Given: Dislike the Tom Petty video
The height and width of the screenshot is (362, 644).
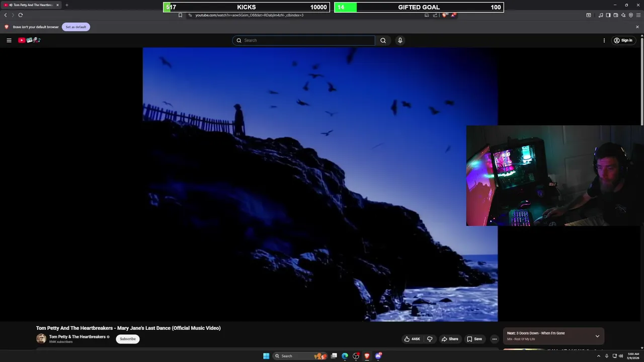Looking at the screenshot, I should [430, 339].
